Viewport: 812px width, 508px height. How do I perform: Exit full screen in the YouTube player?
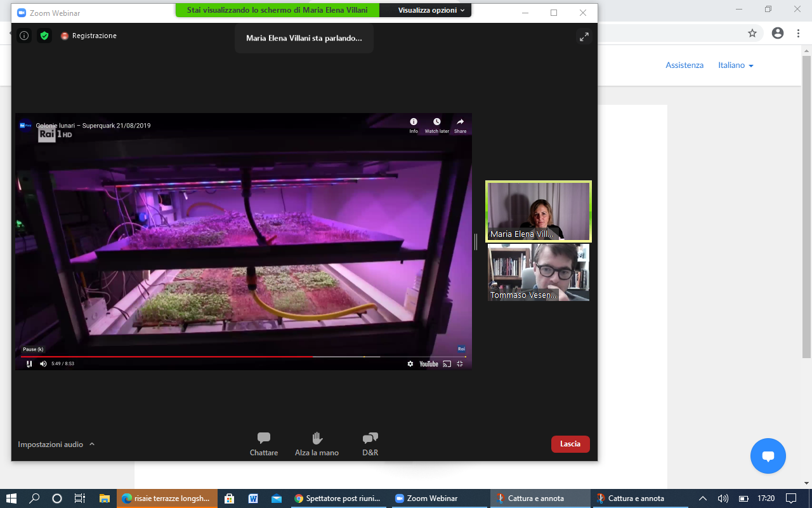pos(461,364)
